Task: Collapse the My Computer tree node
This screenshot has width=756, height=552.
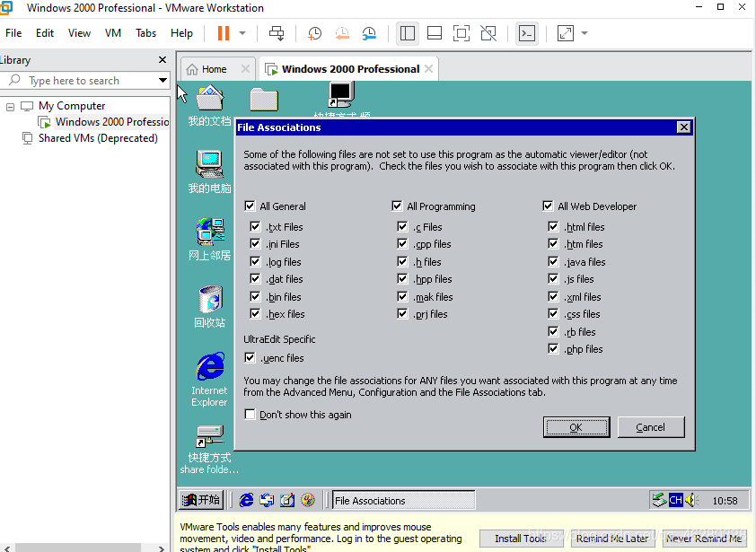Action: [10, 107]
